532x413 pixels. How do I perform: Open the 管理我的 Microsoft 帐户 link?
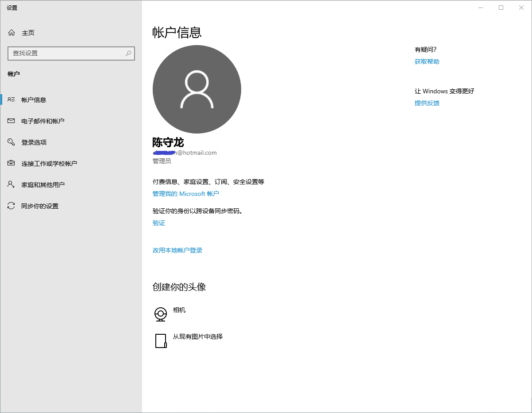186,194
